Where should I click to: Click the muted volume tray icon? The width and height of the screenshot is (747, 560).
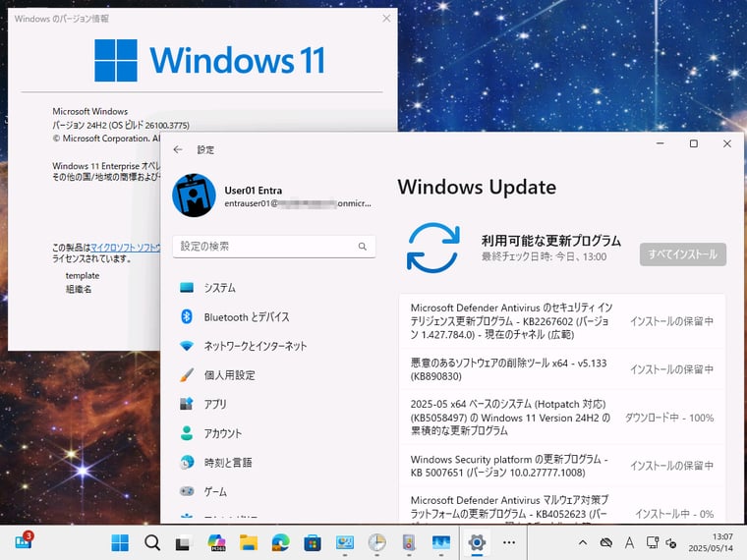pos(671,543)
